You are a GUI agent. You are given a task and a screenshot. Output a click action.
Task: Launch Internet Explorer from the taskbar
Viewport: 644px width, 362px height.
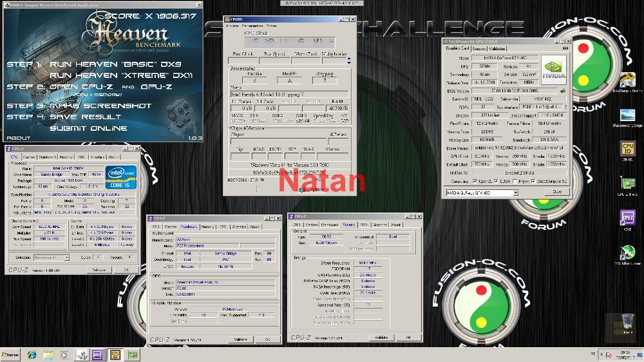(x=32, y=355)
